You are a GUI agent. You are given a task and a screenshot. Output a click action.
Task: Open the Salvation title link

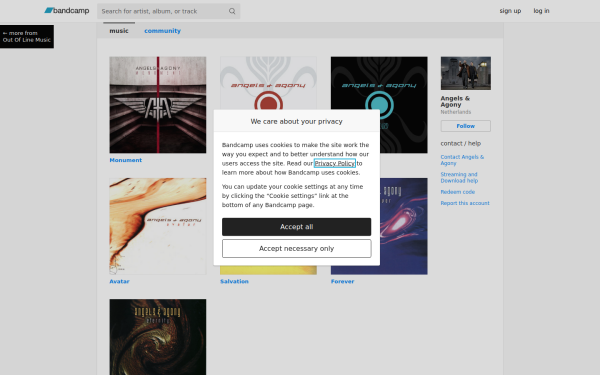point(234,281)
